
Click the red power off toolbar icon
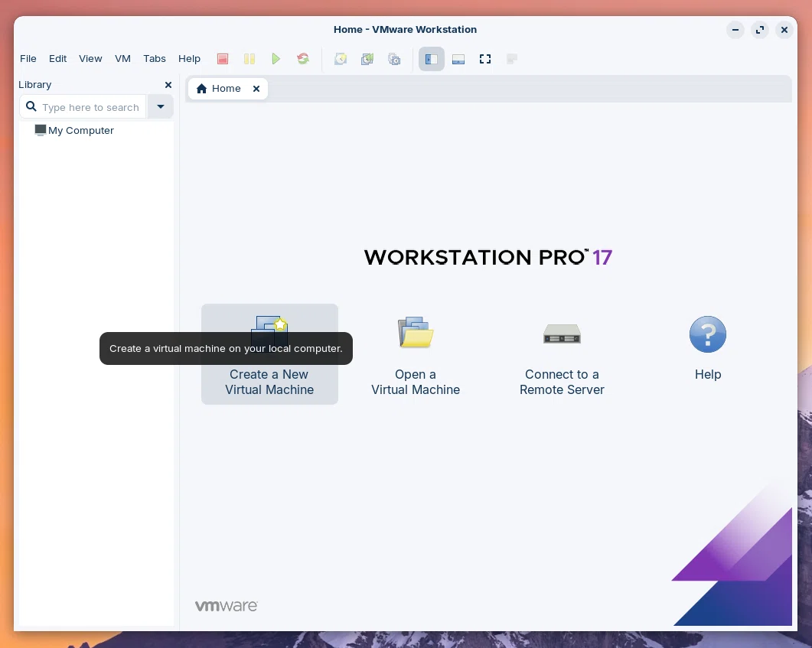(x=223, y=59)
